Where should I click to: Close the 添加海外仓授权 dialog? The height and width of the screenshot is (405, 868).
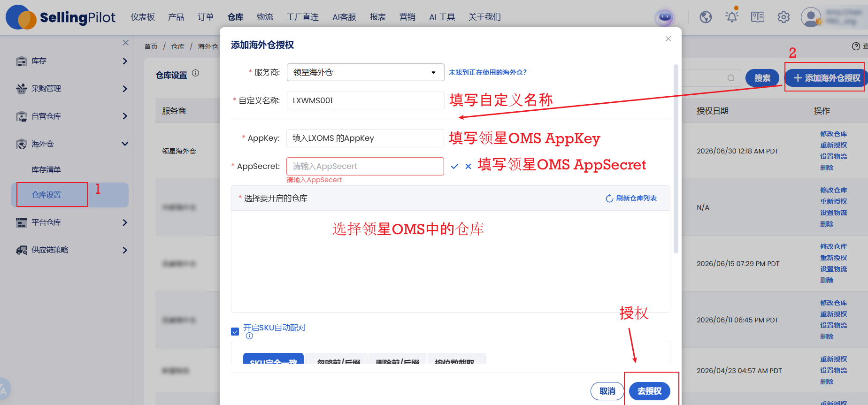click(x=668, y=39)
